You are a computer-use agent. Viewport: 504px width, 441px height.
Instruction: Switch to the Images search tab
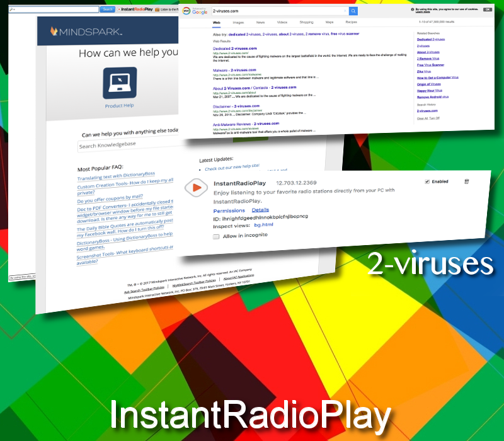[x=239, y=21]
